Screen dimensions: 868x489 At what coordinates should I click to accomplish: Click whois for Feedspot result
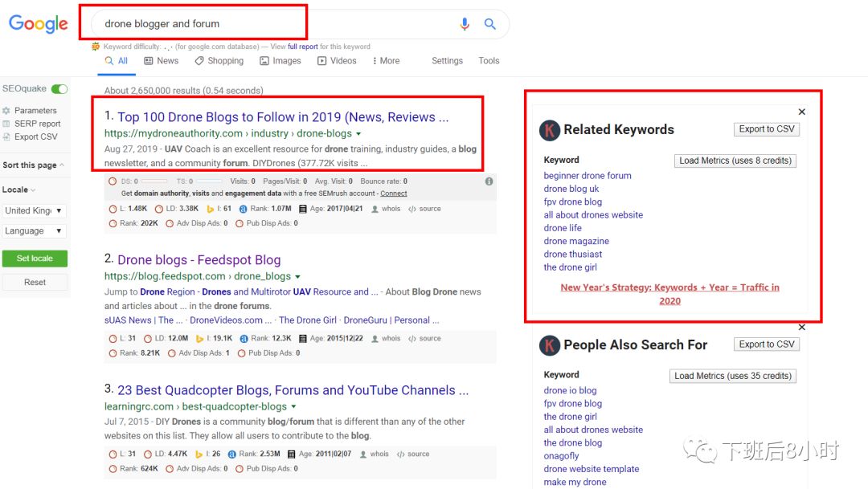[386, 338]
